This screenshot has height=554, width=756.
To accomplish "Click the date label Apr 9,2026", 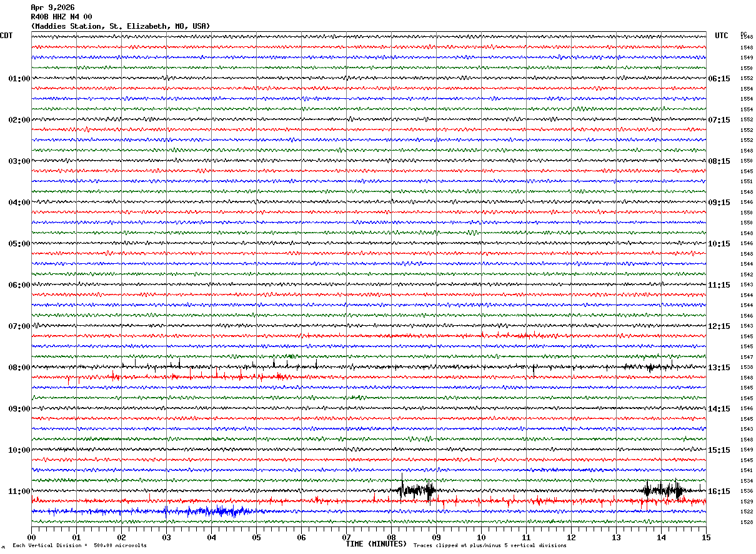I will tap(52, 8).
